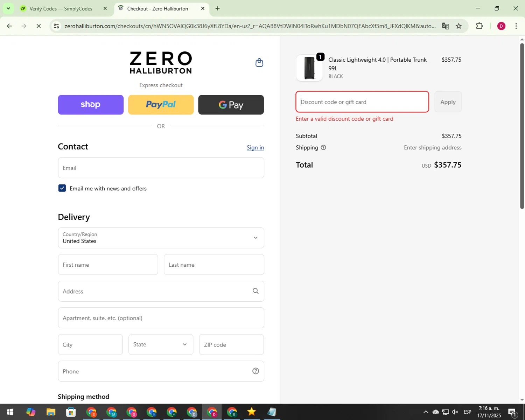Click the address search magnifier icon
Screen dimensions: 525x420
click(255, 291)
